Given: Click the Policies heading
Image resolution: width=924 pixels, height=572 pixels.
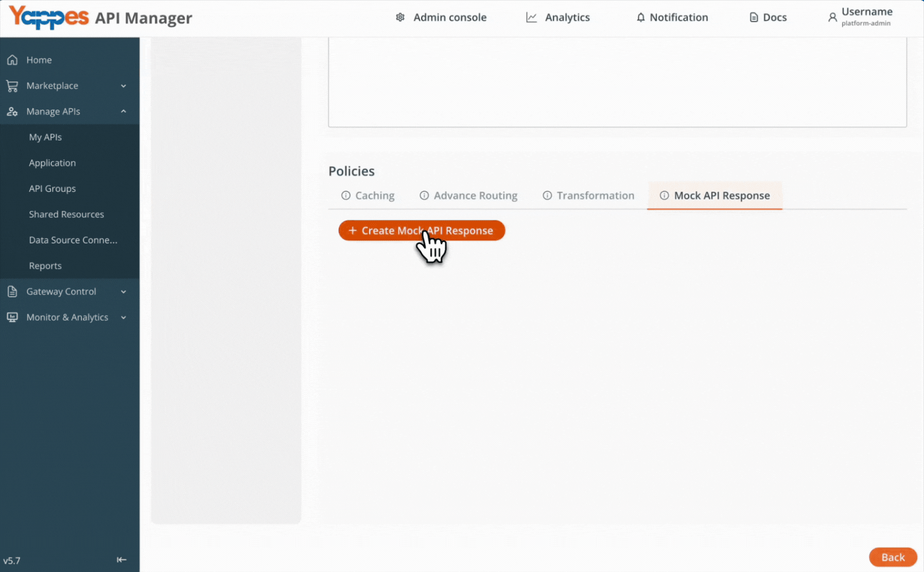Looking at the screenshot, I should click(352, 171).
